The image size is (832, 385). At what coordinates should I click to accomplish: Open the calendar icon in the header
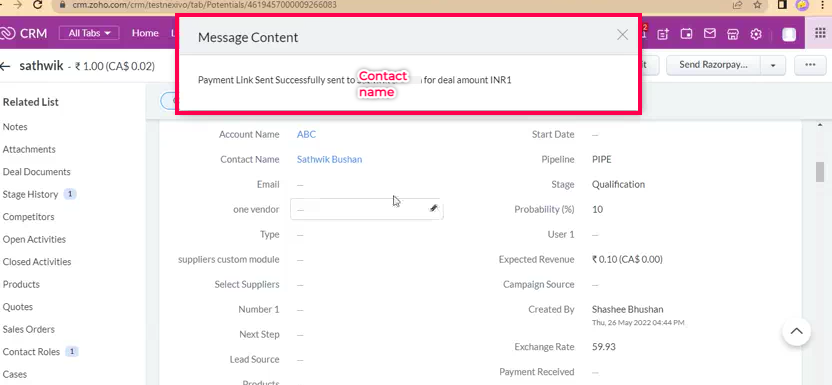(x=687, y=34)
